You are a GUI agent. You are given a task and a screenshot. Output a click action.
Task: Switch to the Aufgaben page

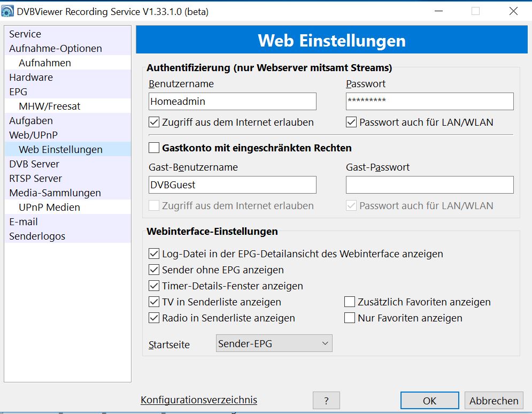[x=68, y=120]
